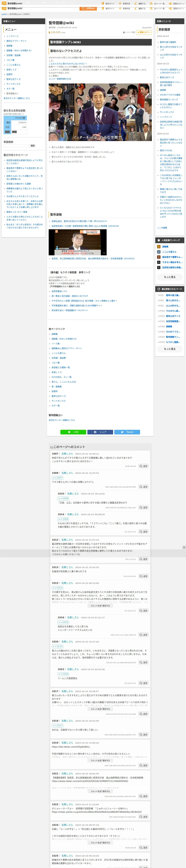The image size is (186, 868).
Task: Open 聖帝公式グッズ in recently updated pages
Action: click(x=173, y=316)
